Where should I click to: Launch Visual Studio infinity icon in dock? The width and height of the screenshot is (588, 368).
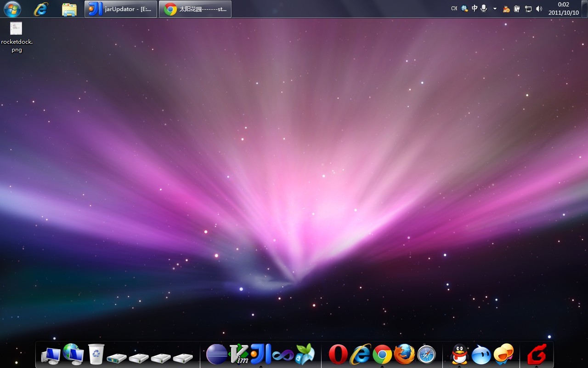pyautogui.click(x=283, y=355)
